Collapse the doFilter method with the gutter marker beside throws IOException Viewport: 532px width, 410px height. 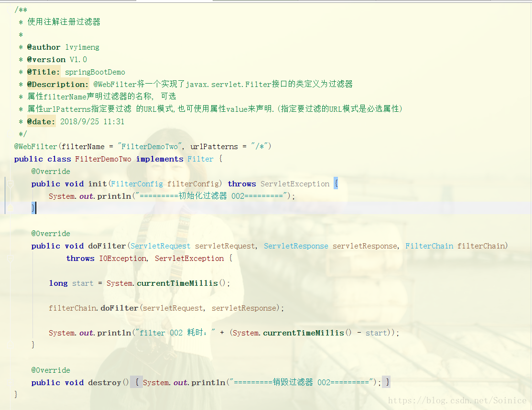tap(10, 259)
